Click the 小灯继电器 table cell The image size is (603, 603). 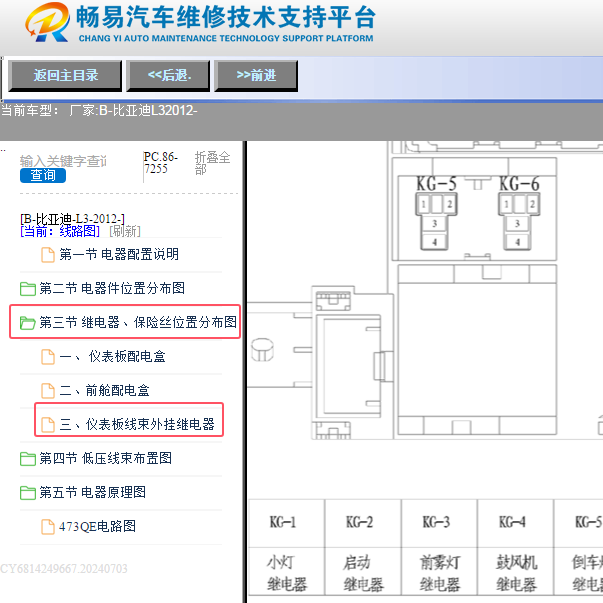pos(287,572)
